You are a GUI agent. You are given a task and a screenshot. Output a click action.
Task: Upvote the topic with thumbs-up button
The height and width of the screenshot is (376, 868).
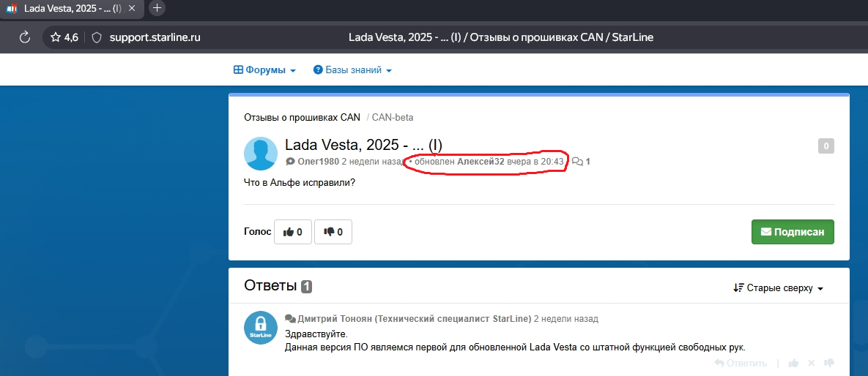point(292,232)
